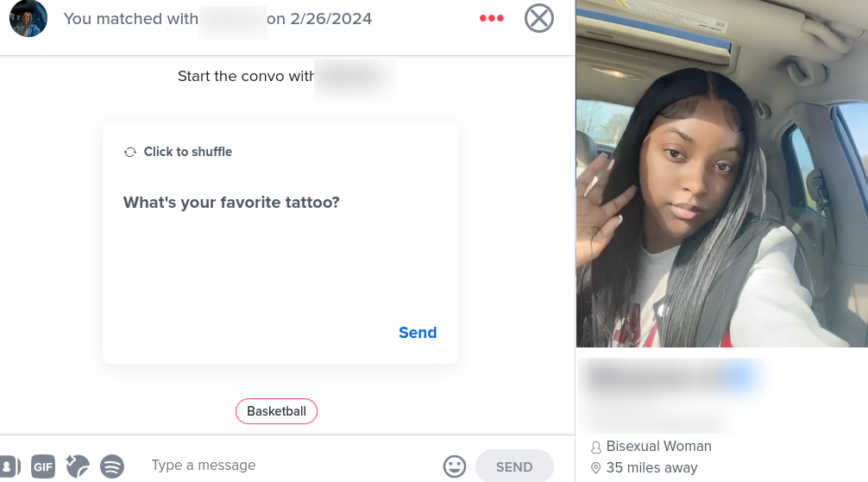
Task: Click the blurred match name in header
Action: coord(232,21)
